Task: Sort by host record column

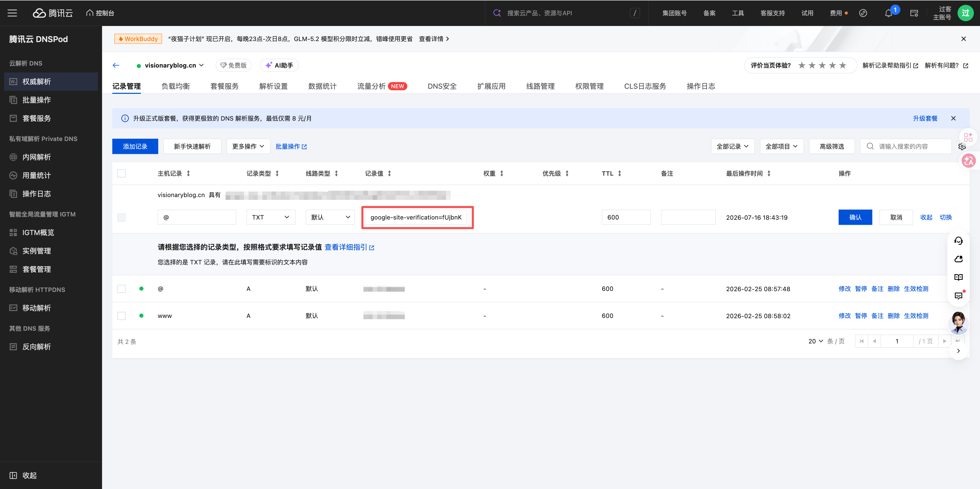Action: 188,174
